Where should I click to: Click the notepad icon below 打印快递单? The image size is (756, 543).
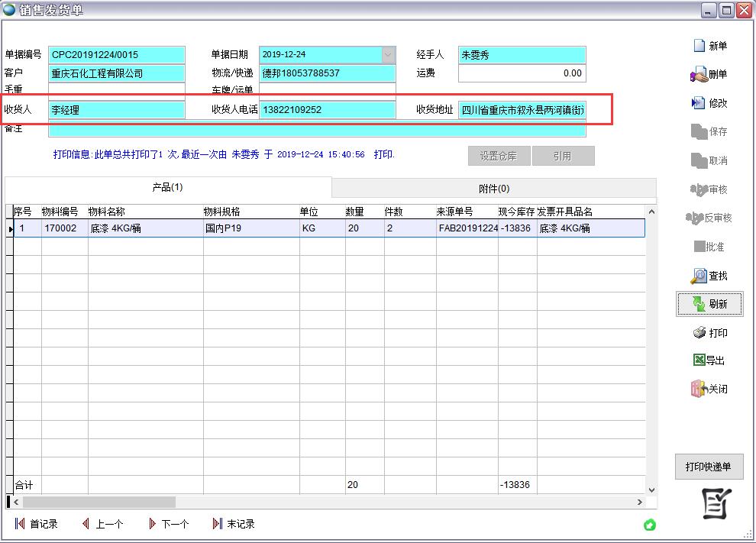716,504
